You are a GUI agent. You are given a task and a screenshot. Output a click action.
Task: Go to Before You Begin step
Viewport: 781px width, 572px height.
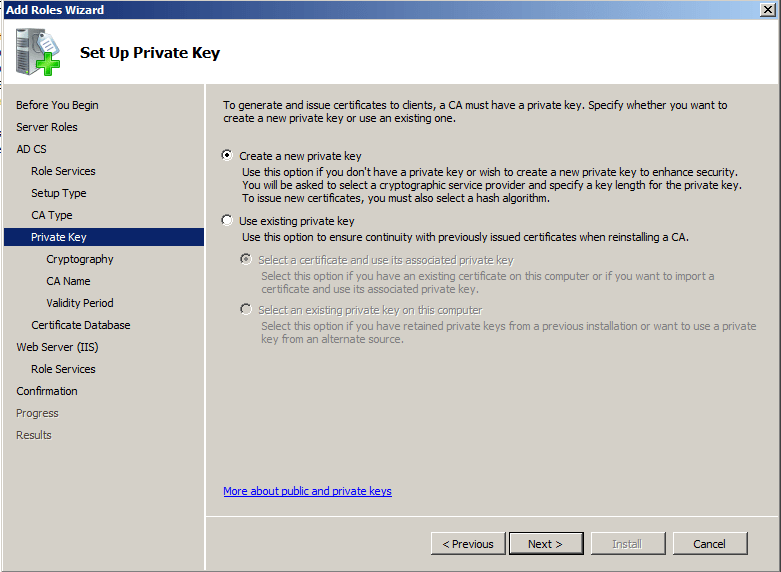pyautogui.click(x=57, y=105)
